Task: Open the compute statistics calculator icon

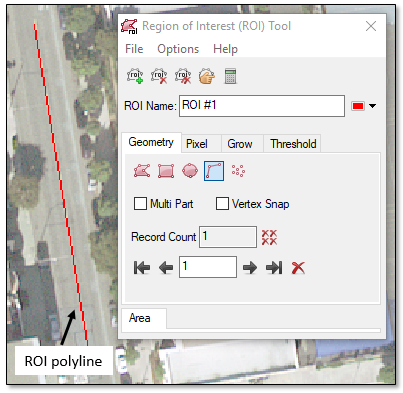Action: tap(230, 76)
